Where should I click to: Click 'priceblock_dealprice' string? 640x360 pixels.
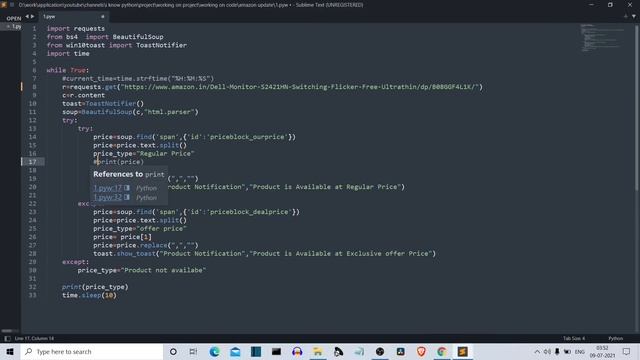coord(249,212)
